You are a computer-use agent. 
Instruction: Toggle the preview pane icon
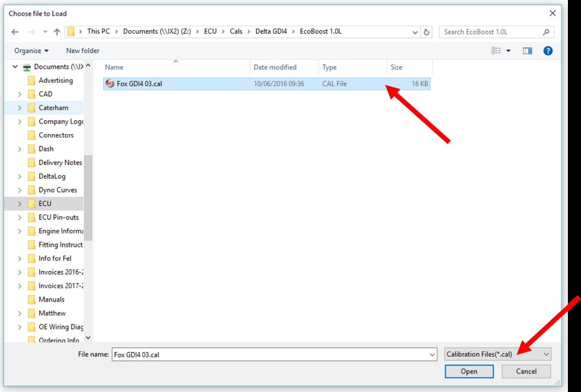point(527,51)
